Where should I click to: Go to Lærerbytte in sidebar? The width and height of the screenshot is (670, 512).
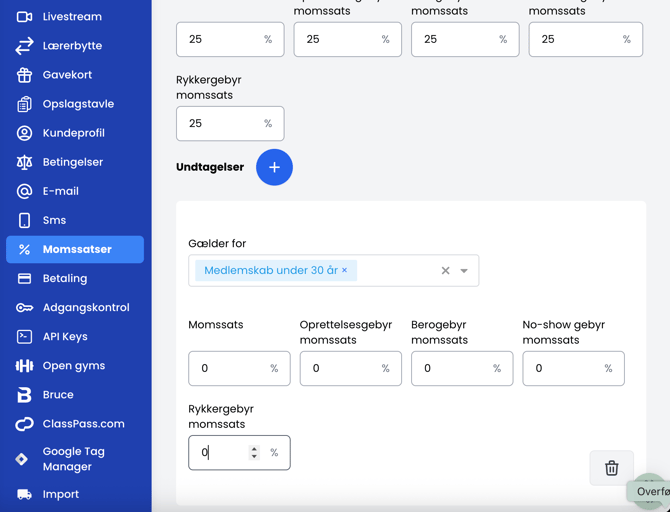point(71,46)
